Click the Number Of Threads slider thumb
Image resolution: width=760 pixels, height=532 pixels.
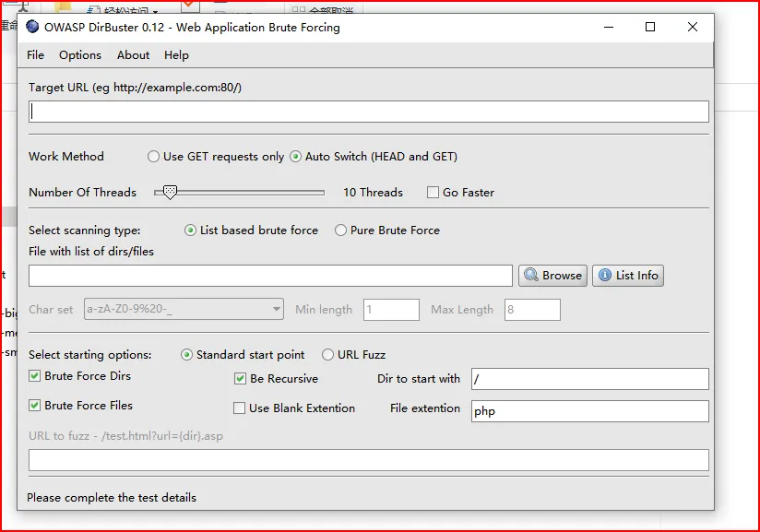click(170, 193)
